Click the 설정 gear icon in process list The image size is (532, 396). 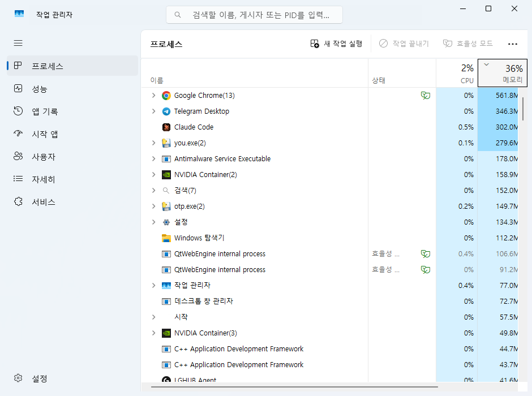166,222
